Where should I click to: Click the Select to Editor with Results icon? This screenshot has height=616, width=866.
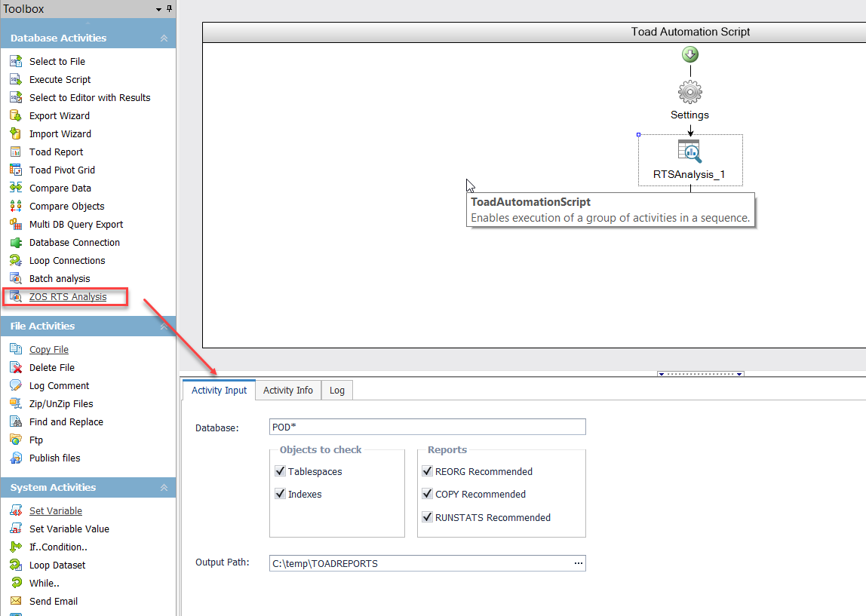[x=16, y=98]
